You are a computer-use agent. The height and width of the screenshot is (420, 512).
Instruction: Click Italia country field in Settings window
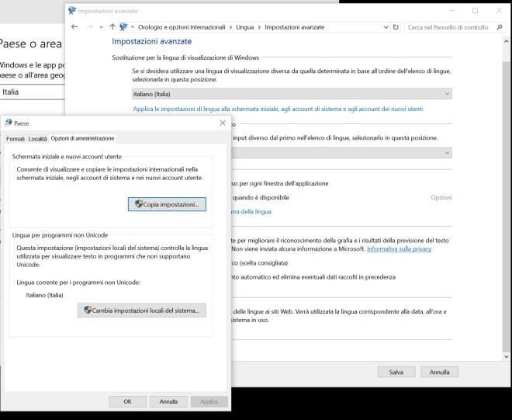click(33, 92)
